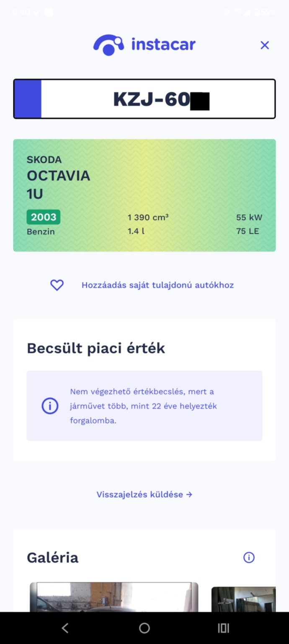Tap the Galéria section heading
This screenshot has width=289, height=644.
pos(52,558)
